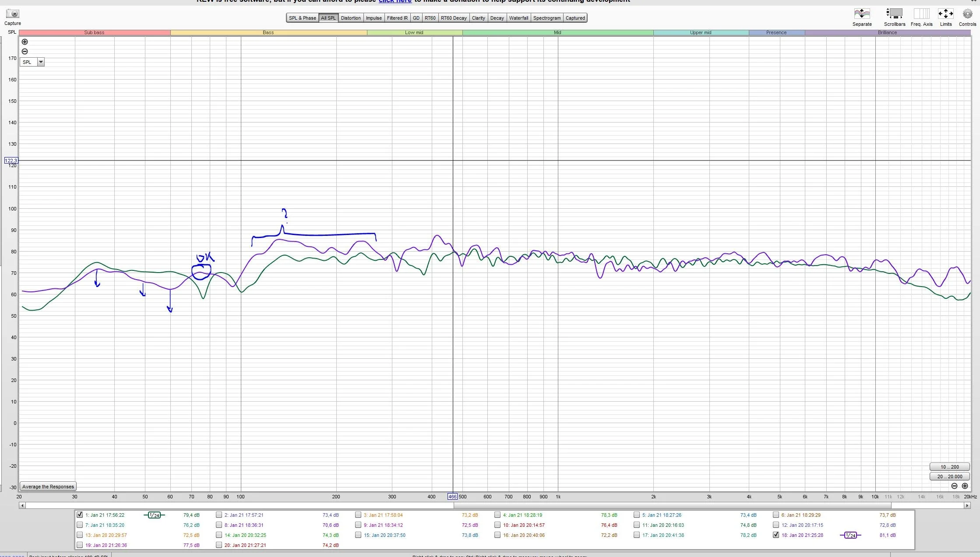This screenshot has height=557, width=980.
Task: Uncheck measurement 1: Jan 21 17:56:22
Action: (x=80, y=515)
